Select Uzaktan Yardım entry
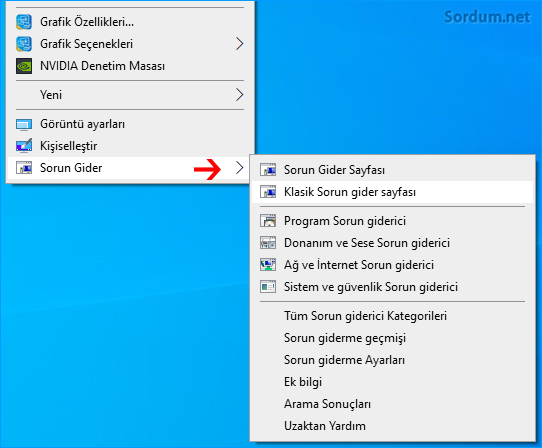This screenshot has width=542, height=448. point(392,426)
